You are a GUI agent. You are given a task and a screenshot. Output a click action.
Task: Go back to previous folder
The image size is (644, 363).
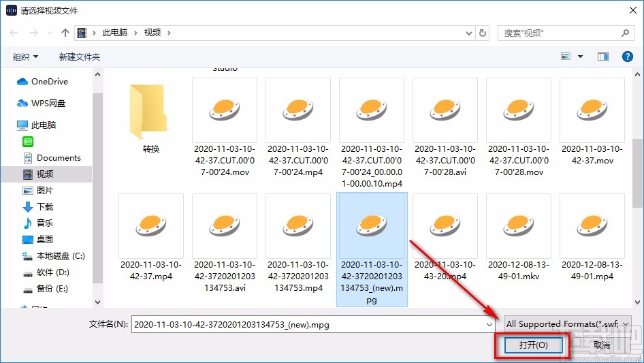[14, 33]
